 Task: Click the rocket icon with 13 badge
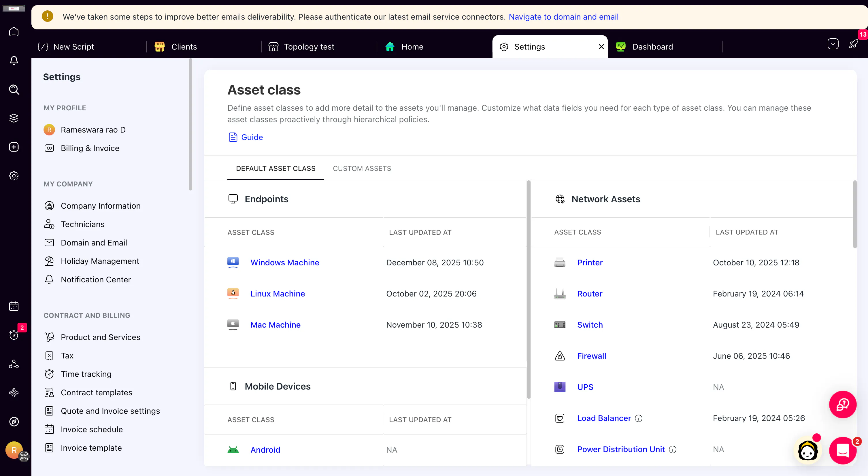[854, 44]
